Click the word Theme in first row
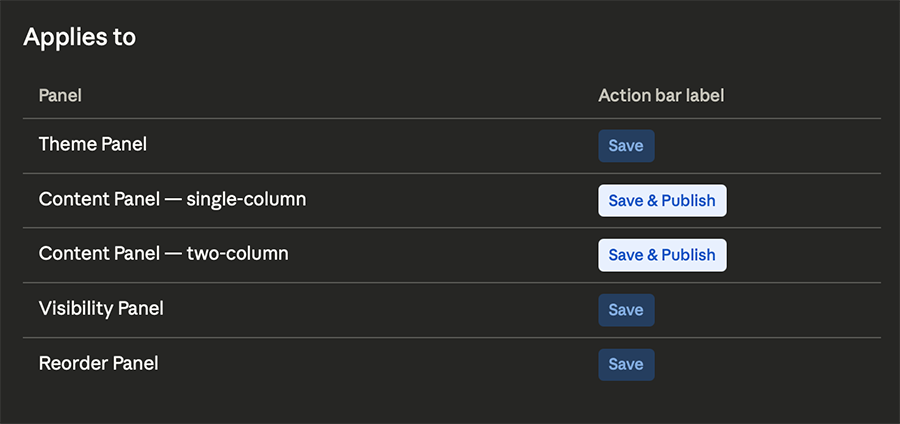 click(x=67, y=144)
